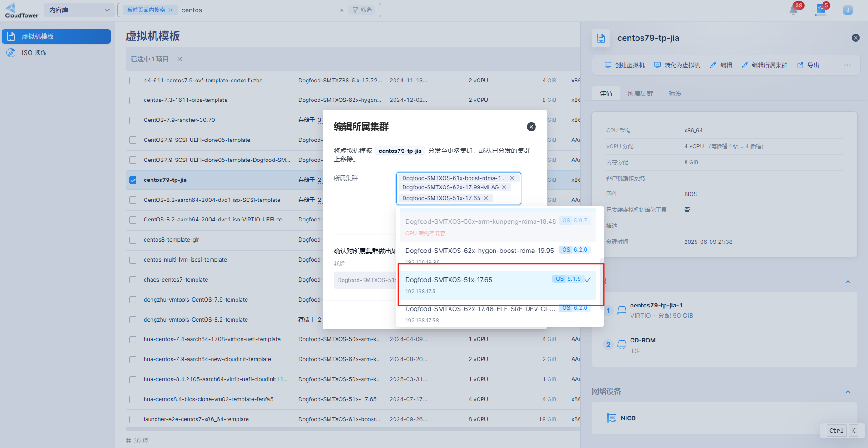Click the user avatar icon
Viewport: 868px width, 448px height.
848,10
